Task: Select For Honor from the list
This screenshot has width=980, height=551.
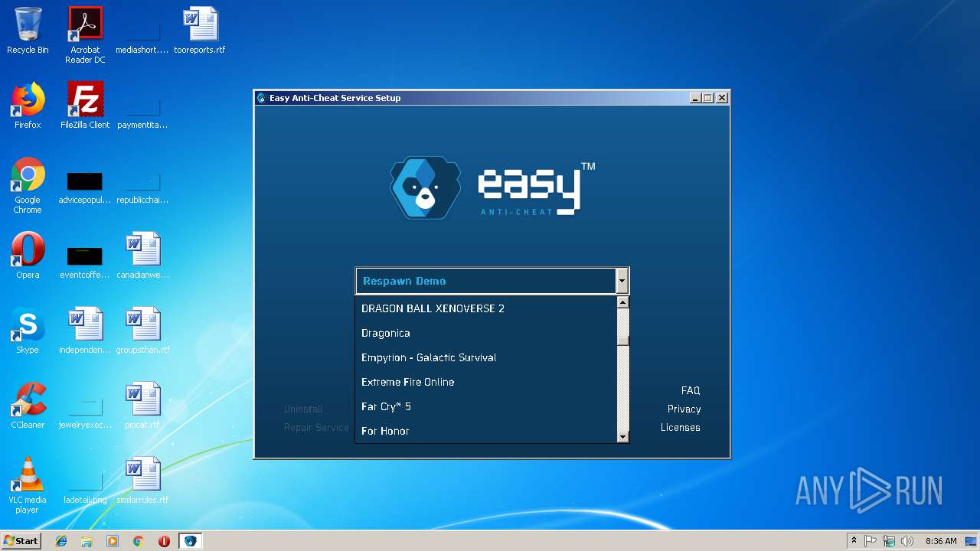Action: [x=486, y=431]
